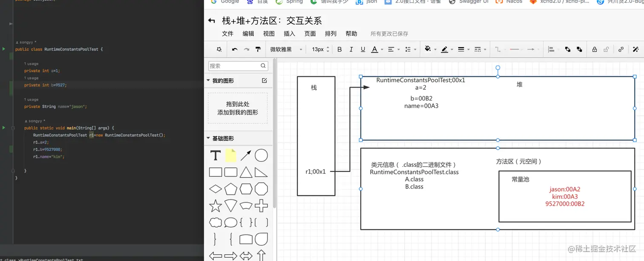This screenshot has height=261, width=644.
Task: Open the text alignment dropdown
Action: point(394,49)
